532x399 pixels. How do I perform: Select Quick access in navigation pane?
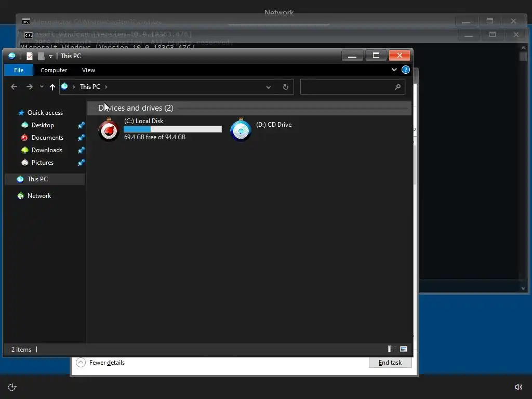[x=45, y=113]
